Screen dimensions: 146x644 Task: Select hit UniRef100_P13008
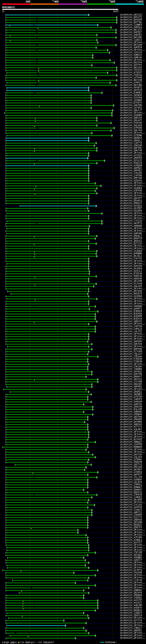131,284
